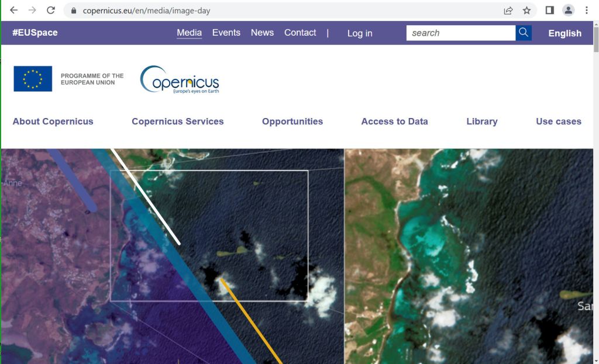Screen dimensions: 599x364
Task: Open the English language selector
Action: click(x=564, y=33)
